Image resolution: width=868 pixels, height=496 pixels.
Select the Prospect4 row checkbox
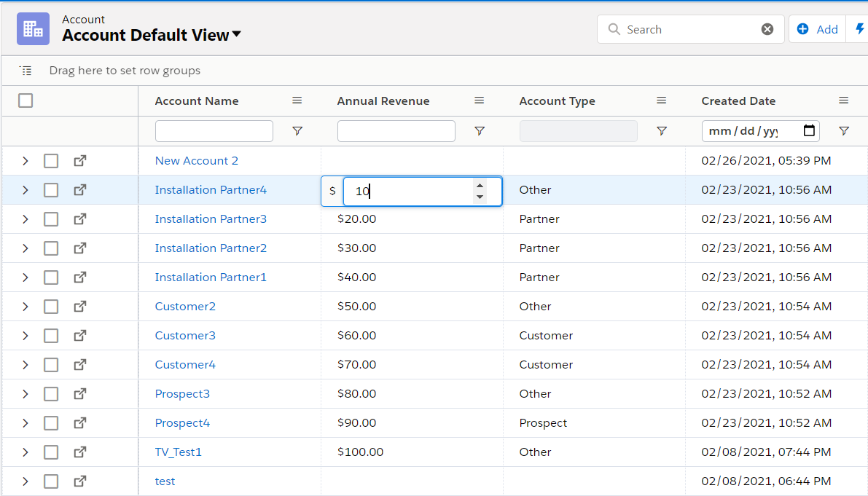tap(51, 422)
